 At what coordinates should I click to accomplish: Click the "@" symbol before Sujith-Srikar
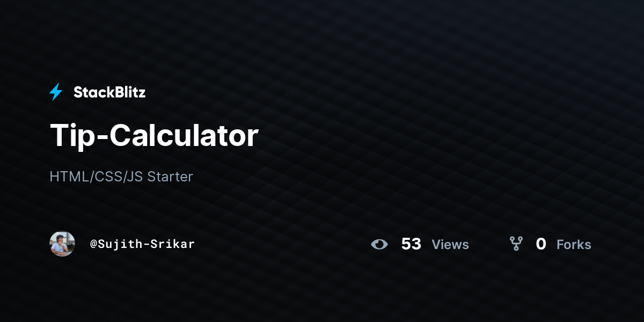(93, 244)
